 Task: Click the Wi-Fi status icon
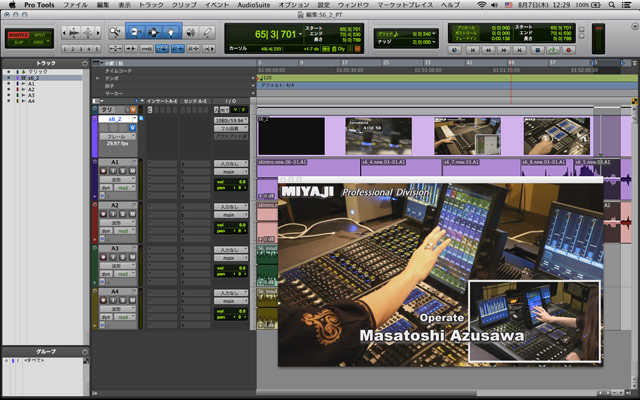pyautogui.click(x=482, y=5)
